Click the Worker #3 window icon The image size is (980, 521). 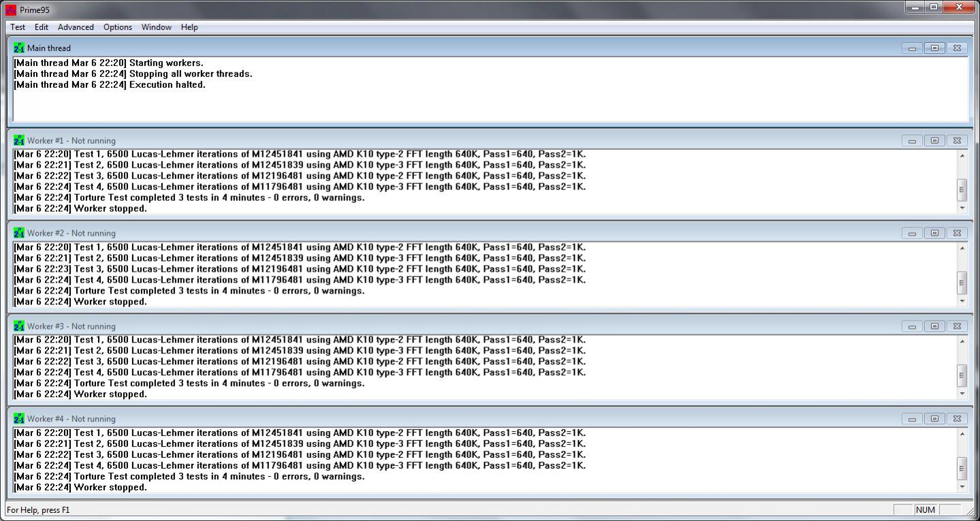click(18, 326)
